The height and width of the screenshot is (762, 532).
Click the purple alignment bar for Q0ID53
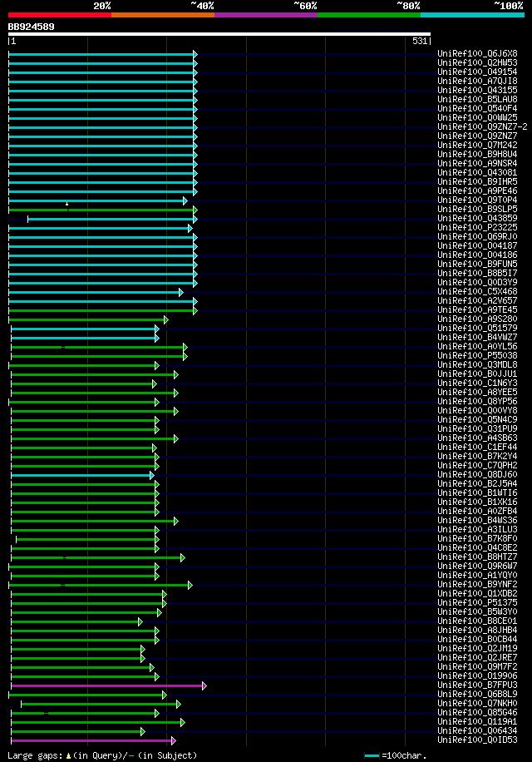[93, 740]
